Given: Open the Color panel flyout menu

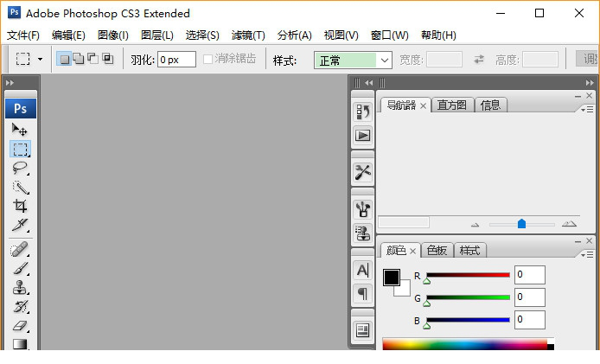Looking at the screenshot, I should (x=587, y=255).
